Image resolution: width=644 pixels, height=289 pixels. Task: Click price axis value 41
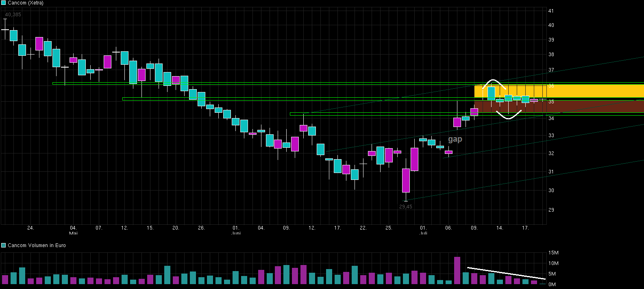[551, 11]
